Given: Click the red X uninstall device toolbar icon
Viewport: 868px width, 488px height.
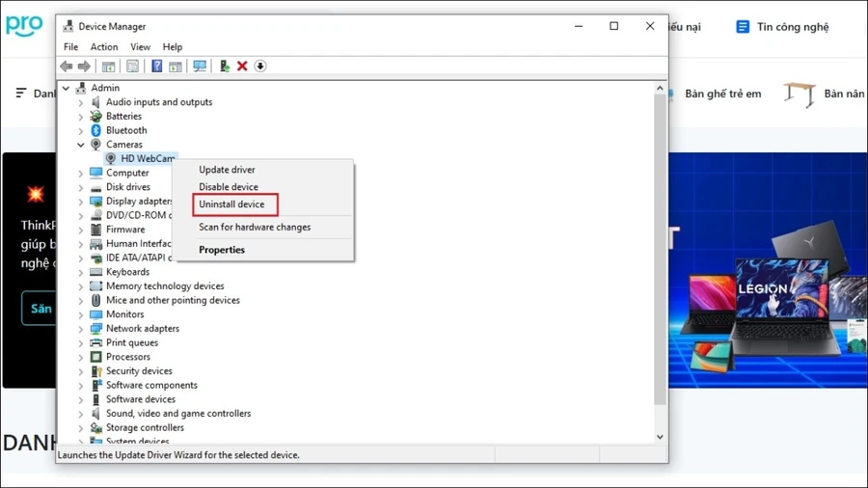Looking at the screenshot, I should 242,67.
